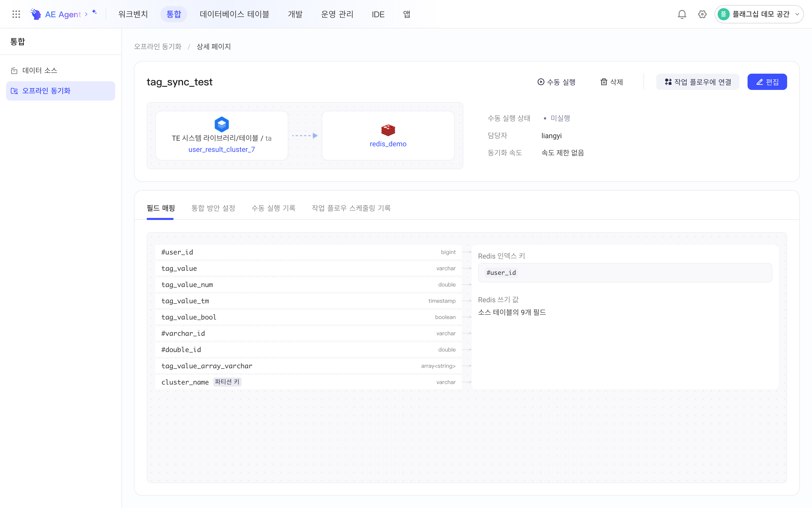Click the AE Agent logo icon

pos(36,14)
